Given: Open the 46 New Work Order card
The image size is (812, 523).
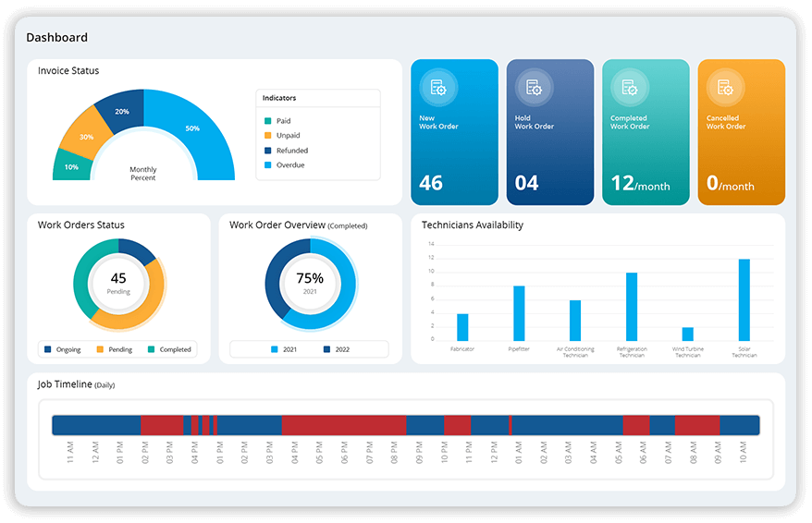Looking at the screenshot, I should 454,132.
